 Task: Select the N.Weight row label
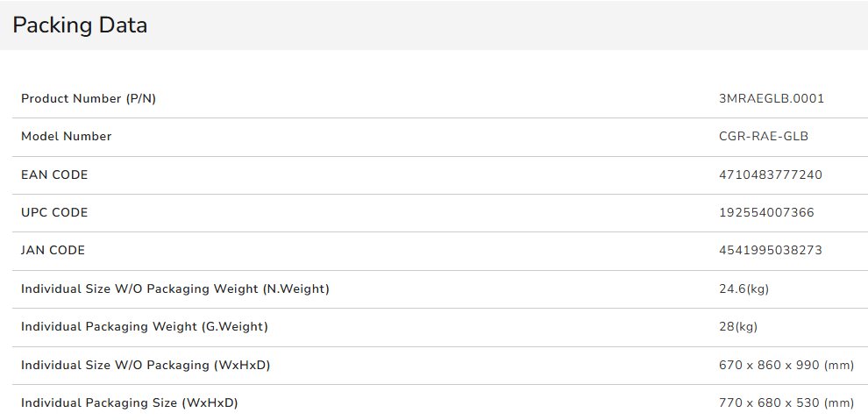[175, 288]
